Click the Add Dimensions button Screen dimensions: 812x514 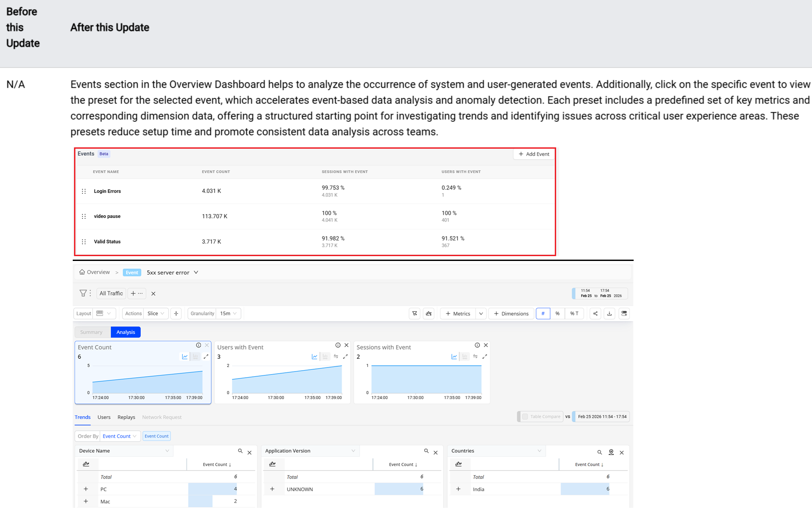coord(511,314)
